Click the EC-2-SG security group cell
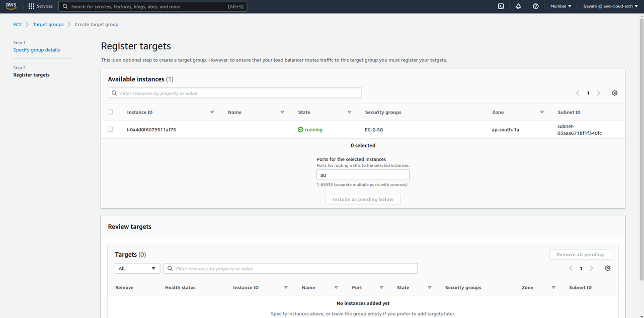The height and width of the screenshot is (318, 644). (374, 130)
